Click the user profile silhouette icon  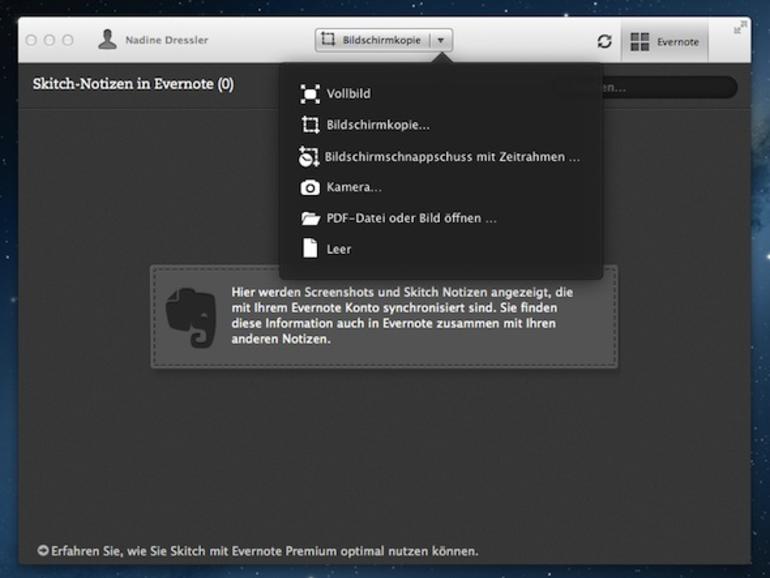[107, 39]
